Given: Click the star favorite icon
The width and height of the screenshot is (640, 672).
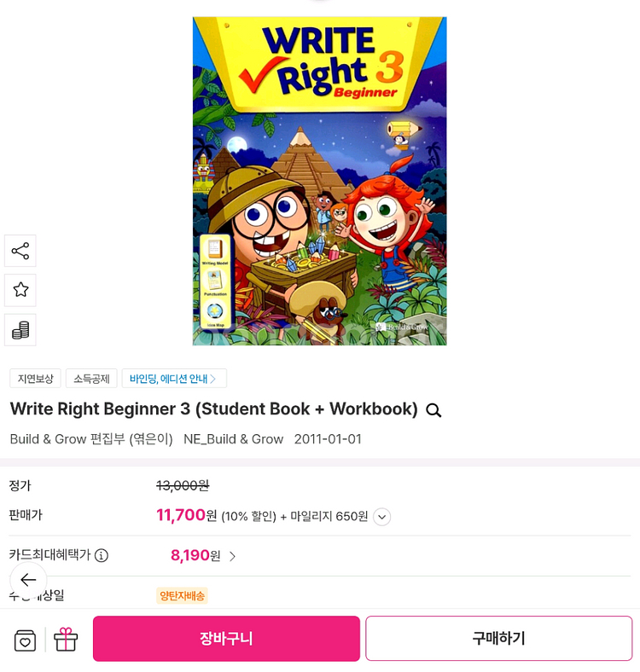Looking at the screenshot, I should [20, 290].
